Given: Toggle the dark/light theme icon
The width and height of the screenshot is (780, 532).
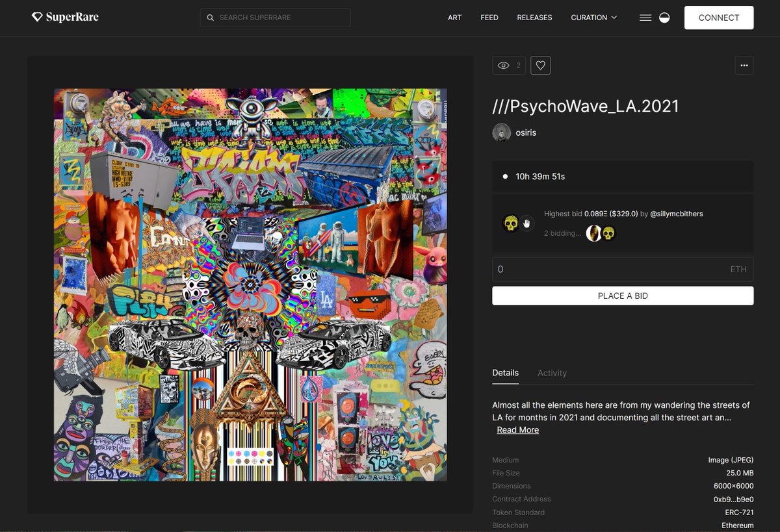Looking at the screenshot, I should (664, 18).
